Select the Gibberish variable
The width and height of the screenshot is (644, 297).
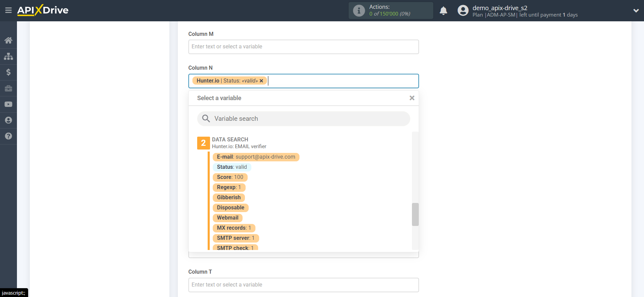point(229,198)
